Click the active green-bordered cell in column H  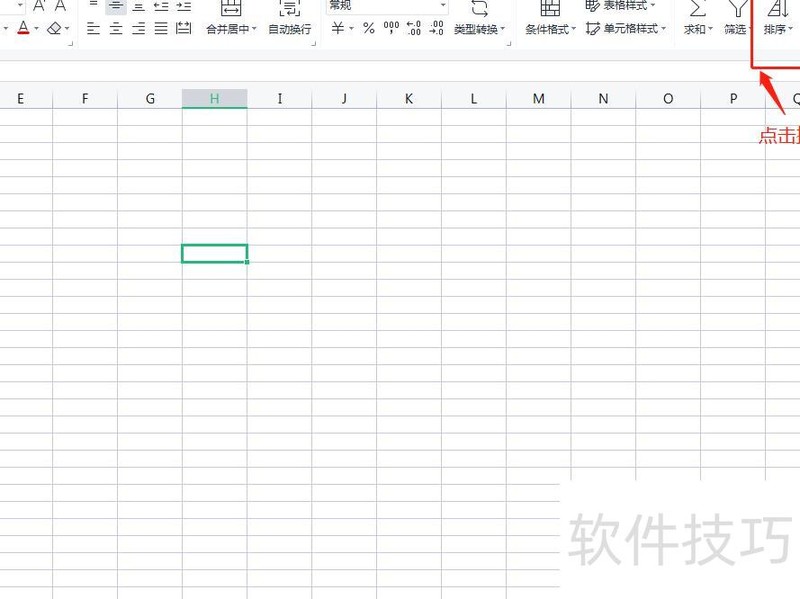tap(215, 254)
